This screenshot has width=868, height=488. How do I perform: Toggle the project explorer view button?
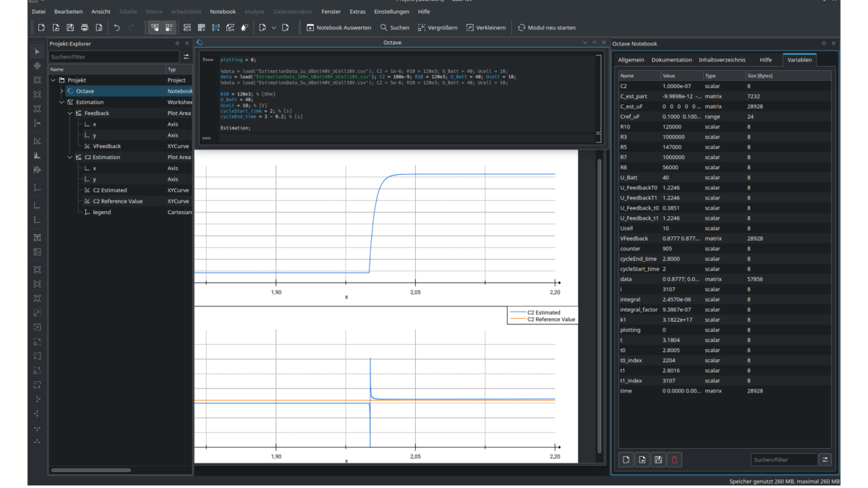(153, 26)
